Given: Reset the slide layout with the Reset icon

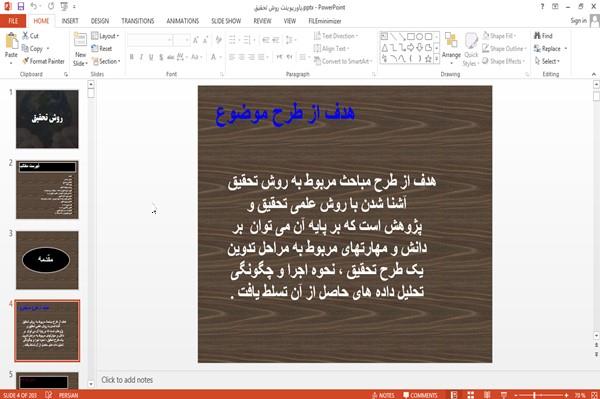Looking at the screenshot, I should (x=95, y=48).
